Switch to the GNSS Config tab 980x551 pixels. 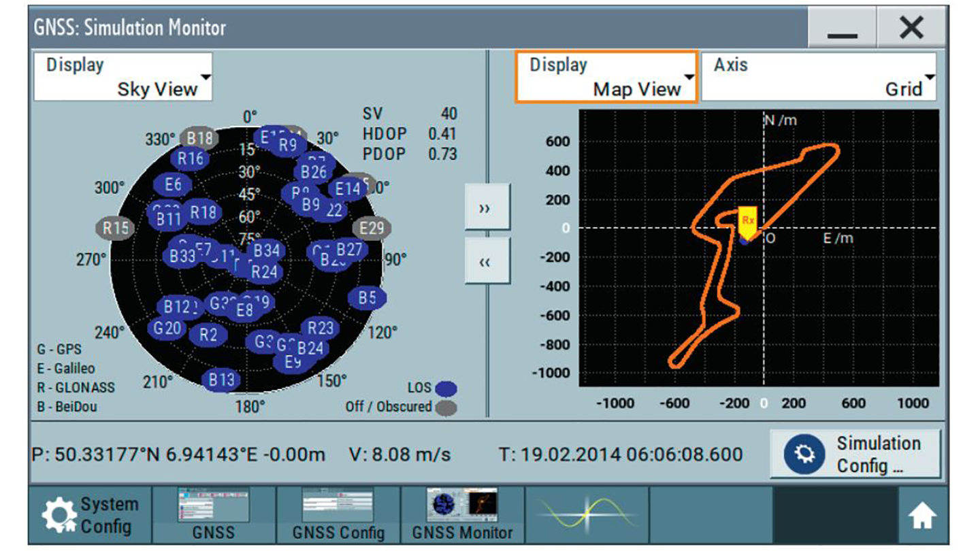pos(338,515)
